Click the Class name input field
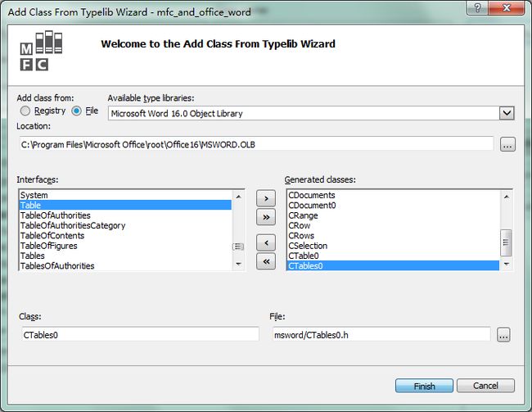This screenshot has width=532, height=412. pos(140,334)
